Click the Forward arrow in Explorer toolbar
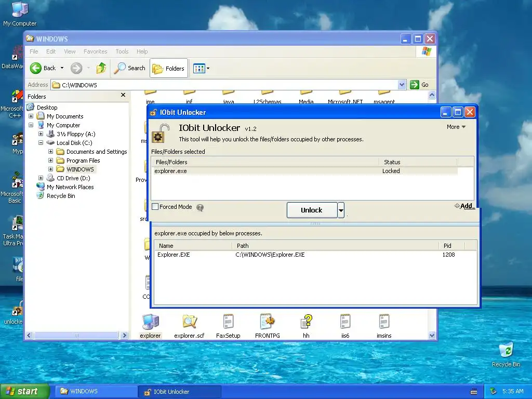Image resolution: width=532 pixels, height=399 pixels. [x=76, y=68]
